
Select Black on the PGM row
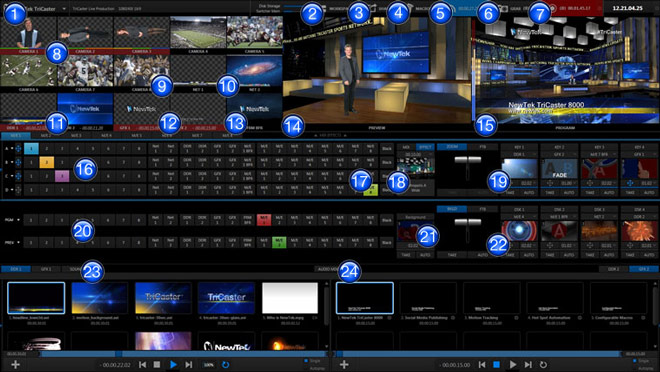386,220
